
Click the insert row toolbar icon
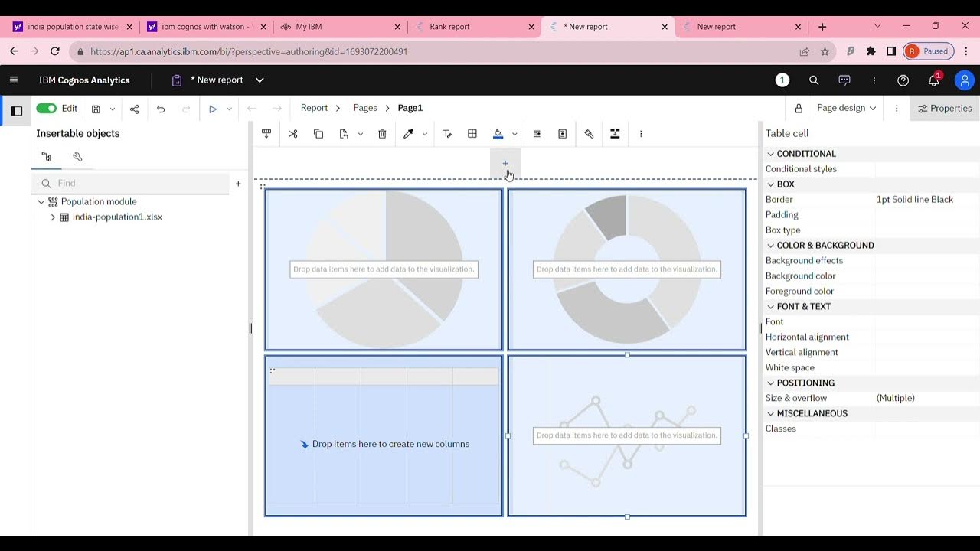tap(615, 134)
